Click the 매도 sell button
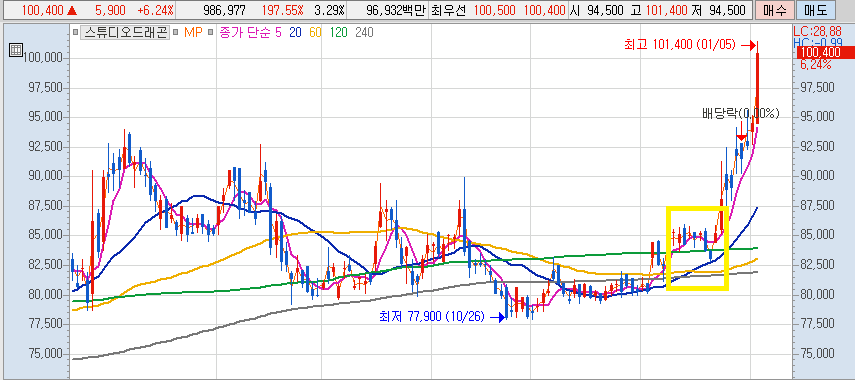 coord(815,10)
